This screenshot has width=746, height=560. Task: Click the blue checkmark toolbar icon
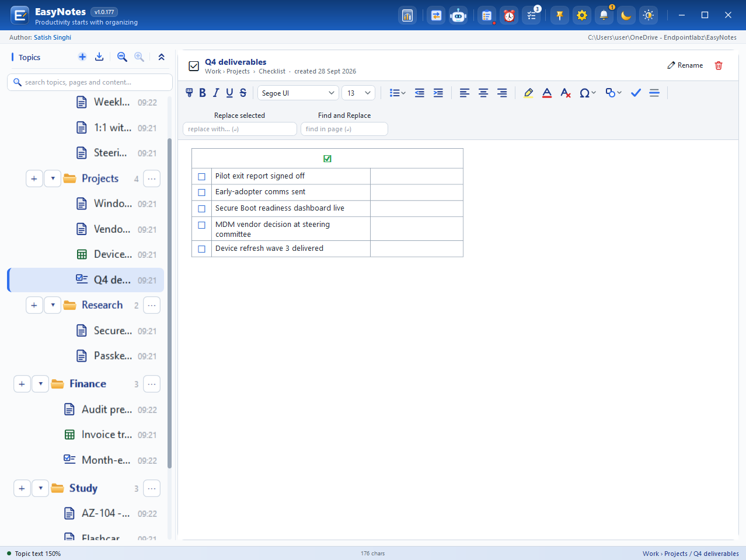coord(636,93)
